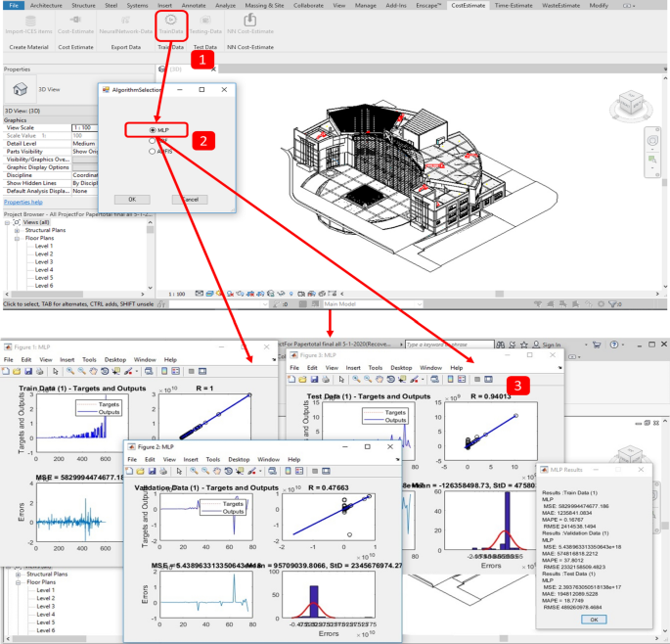
Task: Select Zoom Out tool in Figure 1 toolbar
Action: [81, 371]
